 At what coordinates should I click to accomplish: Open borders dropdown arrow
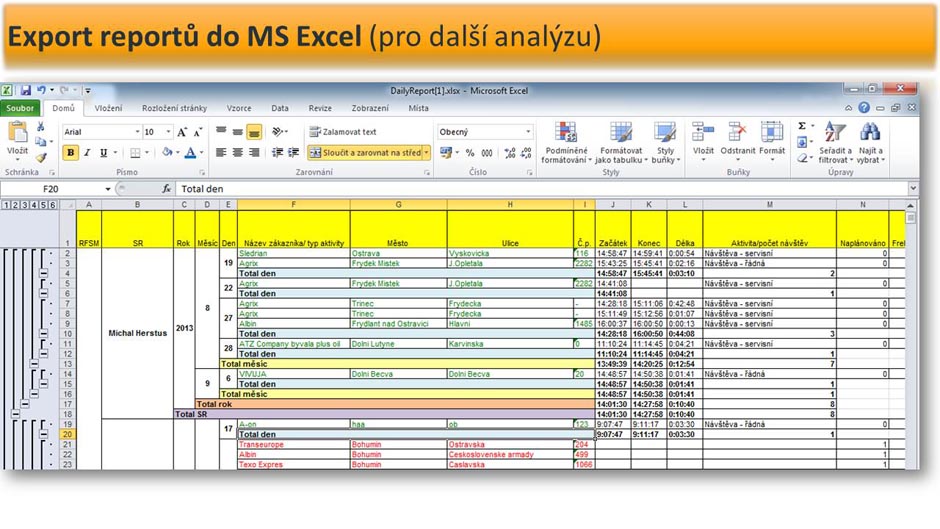click(x=147, y=153)
